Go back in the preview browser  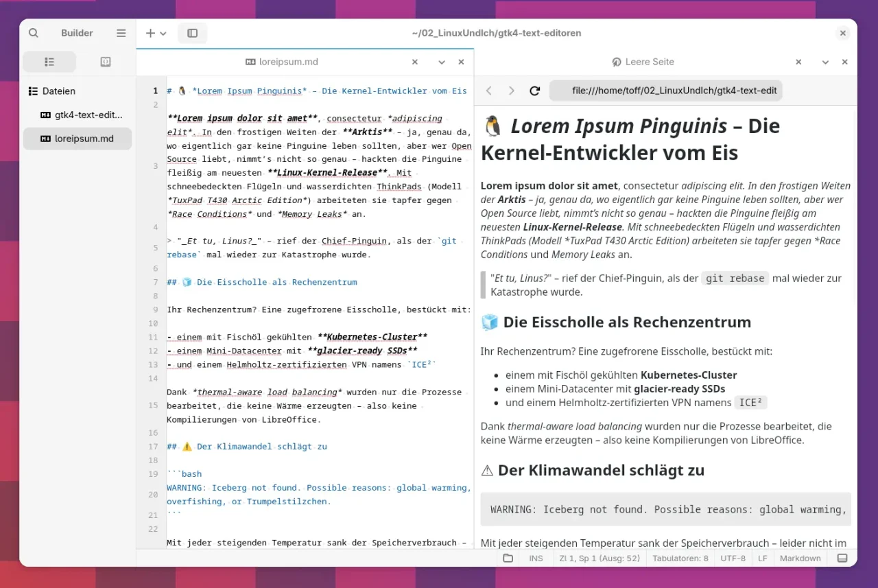(x=489, y=91)
